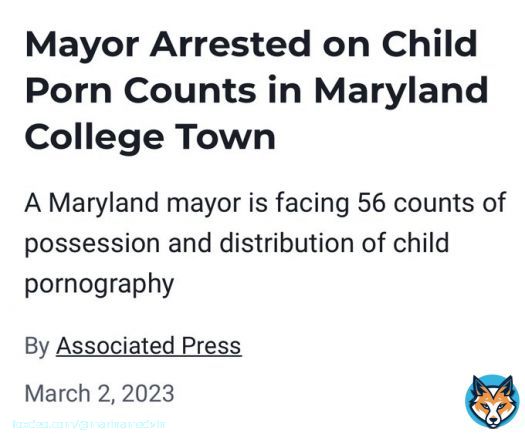
Task: Select the March 2, 2023 date
Action: pos(99,393)
